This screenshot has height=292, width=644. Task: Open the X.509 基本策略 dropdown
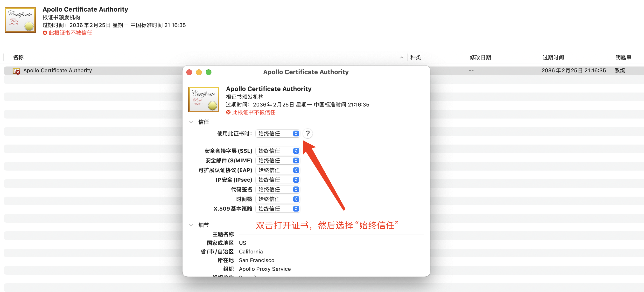[x=278, y=209]
